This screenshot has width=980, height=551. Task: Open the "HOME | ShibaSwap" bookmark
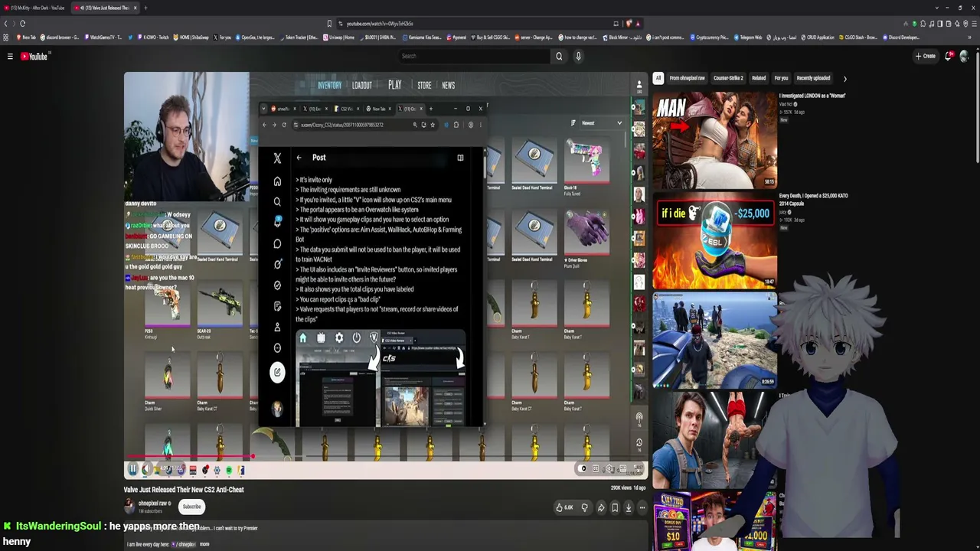click(192, 37)
